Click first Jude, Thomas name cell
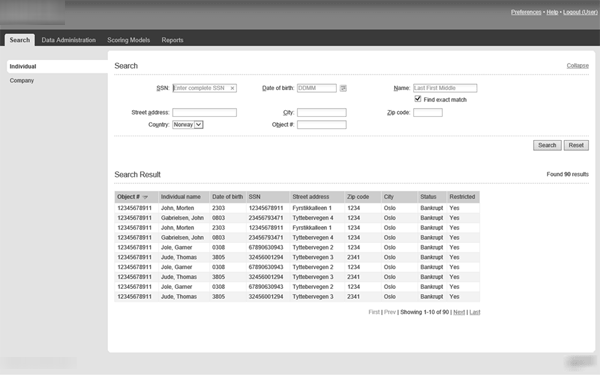 tap(179, 258)
